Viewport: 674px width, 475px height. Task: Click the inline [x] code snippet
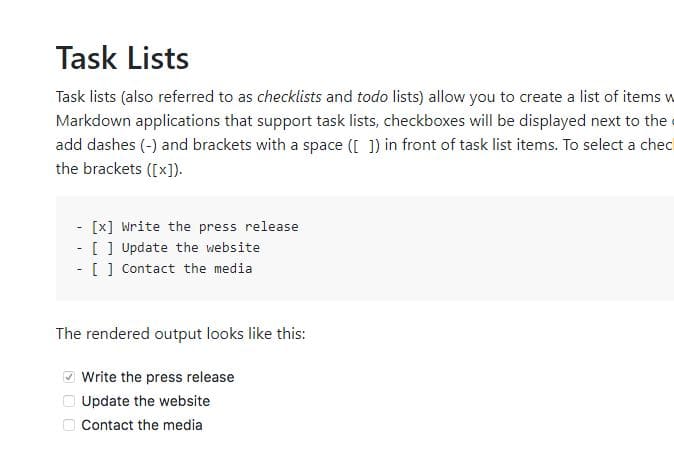pos(163,169)
